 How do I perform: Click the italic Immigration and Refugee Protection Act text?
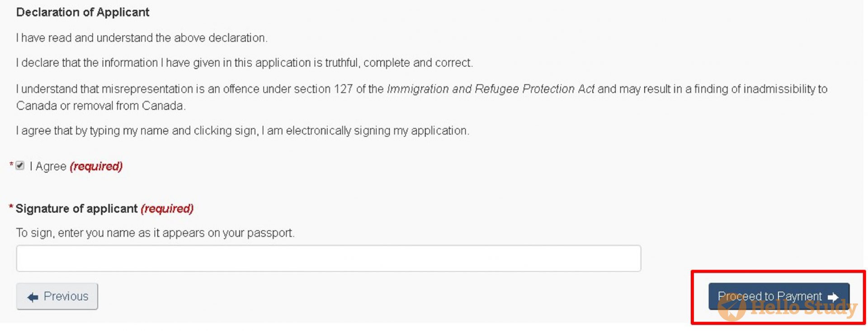pyautogui.click(x=491, y=89)
